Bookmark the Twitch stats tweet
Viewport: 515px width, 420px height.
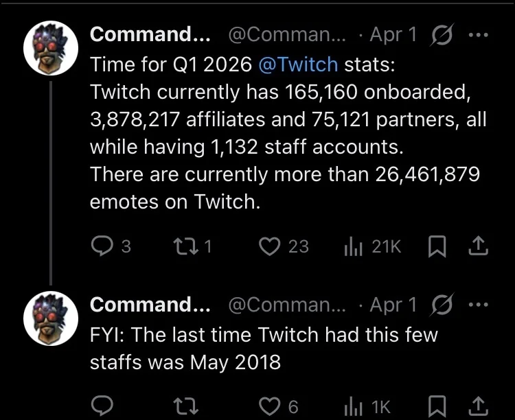click(435, 246)
